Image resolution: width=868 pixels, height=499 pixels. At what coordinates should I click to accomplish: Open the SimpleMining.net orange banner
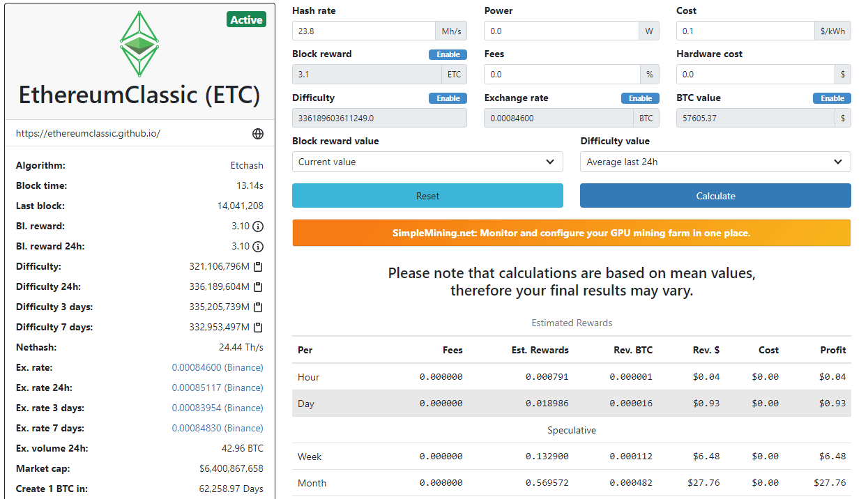(x=572, y=233)
